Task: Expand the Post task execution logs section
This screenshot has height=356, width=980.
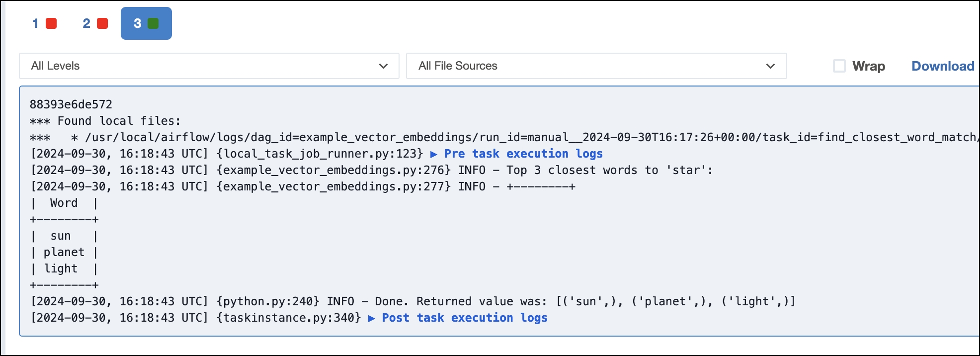Action: (464, 318)
